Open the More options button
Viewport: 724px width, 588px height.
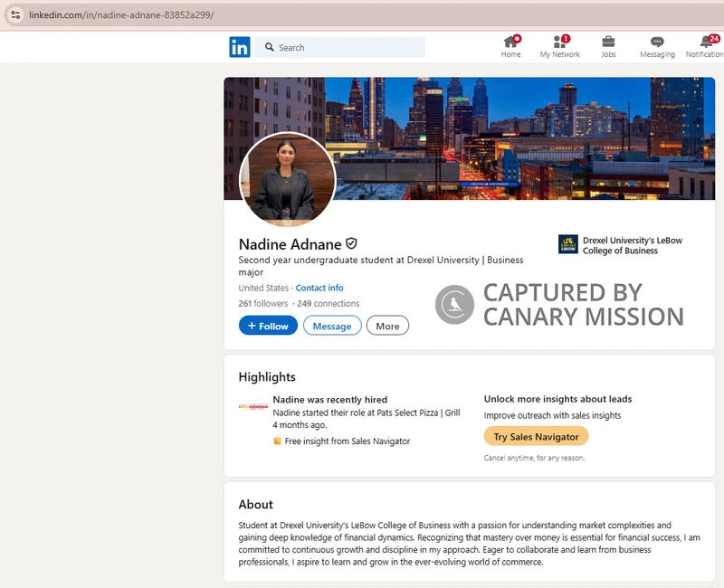(x=387, y=326)
